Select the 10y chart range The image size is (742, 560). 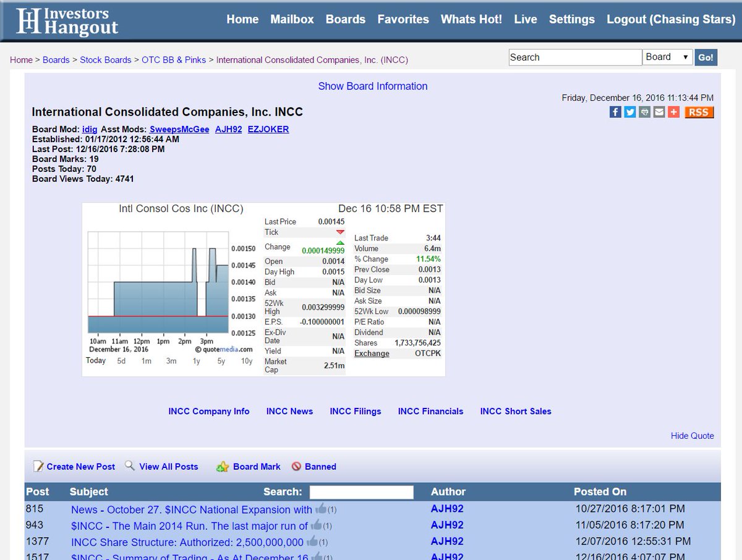(x=247, y=361)
